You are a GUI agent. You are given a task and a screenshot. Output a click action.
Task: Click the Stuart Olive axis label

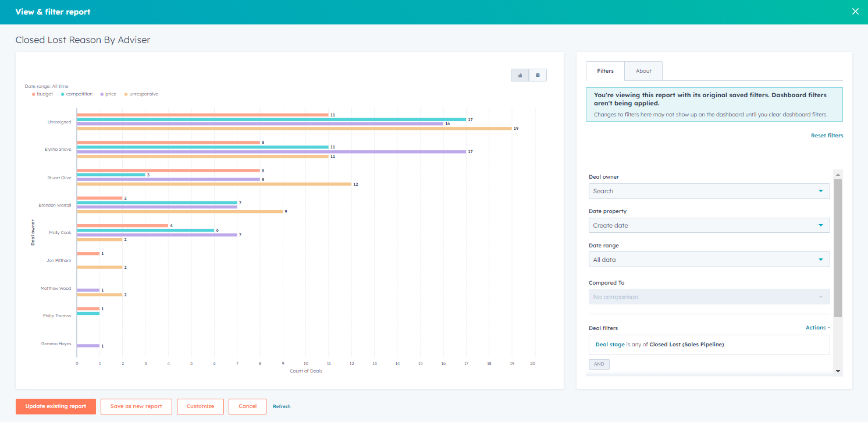click(x=59, y=178)
